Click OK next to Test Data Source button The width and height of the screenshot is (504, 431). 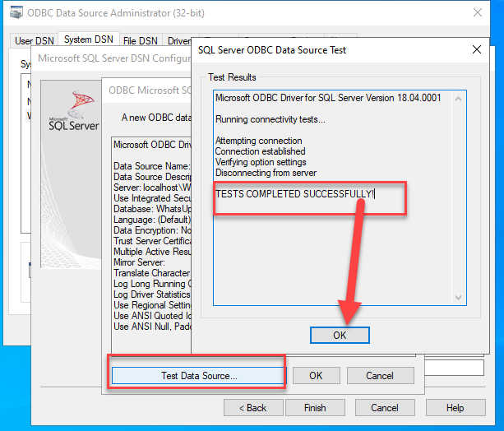(316, 375)
